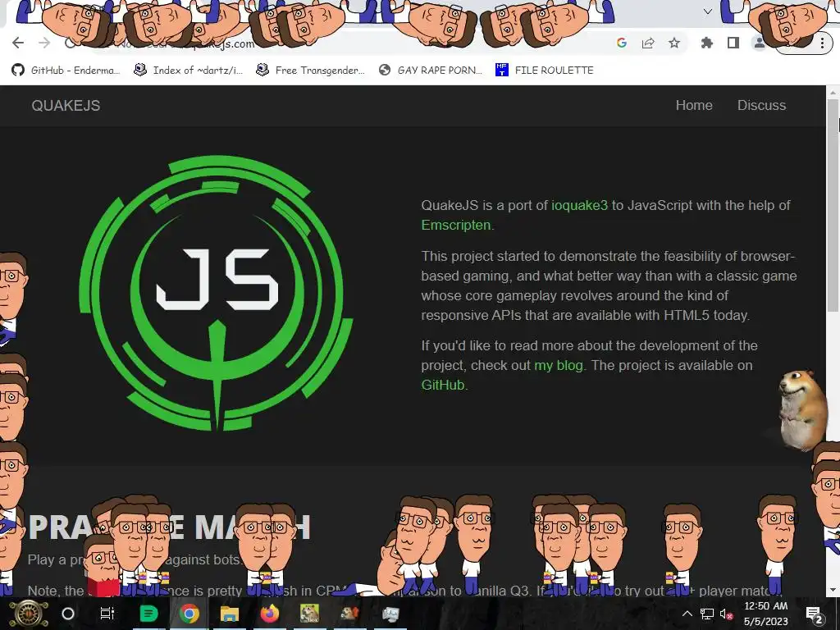Show hidden system tray icons
The height and width of the screenshot is (630, 840).
tap(687, 614)
